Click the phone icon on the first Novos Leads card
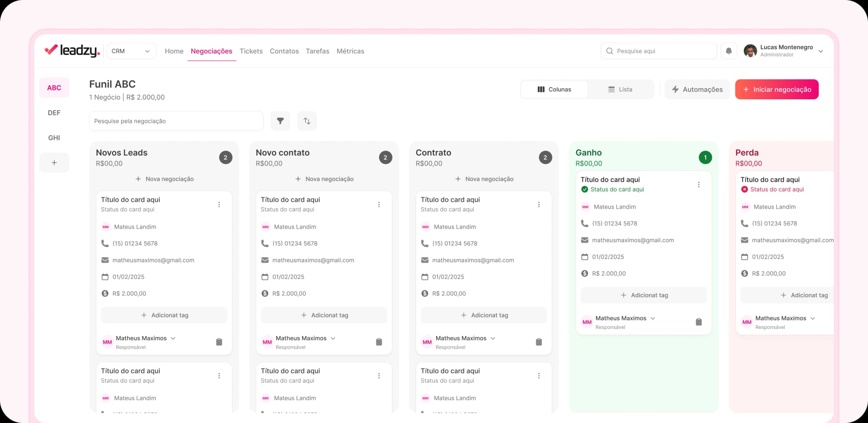This screenshot has width=868, height=423. (x=105, y=243)
